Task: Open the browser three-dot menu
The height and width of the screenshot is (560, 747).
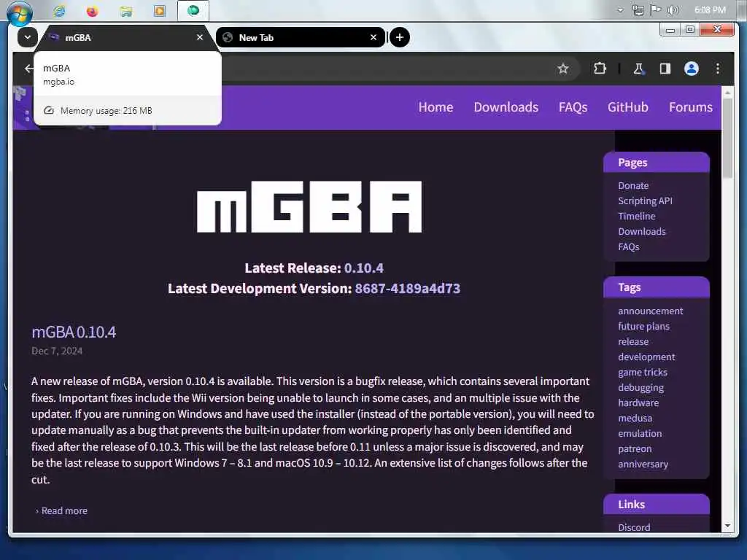Action: (718, 69)
